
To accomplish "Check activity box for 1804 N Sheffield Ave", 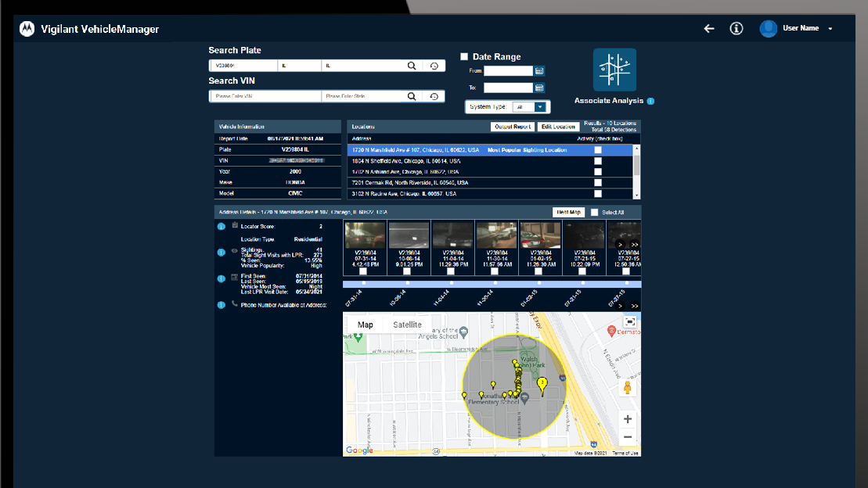I will (x=598, y=161).
